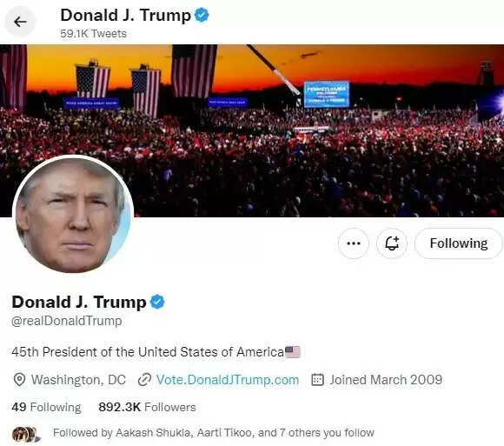This screenshot has height=446, width=504.
Task: Click the link chain icon
Action: click(x=144, y=380)
